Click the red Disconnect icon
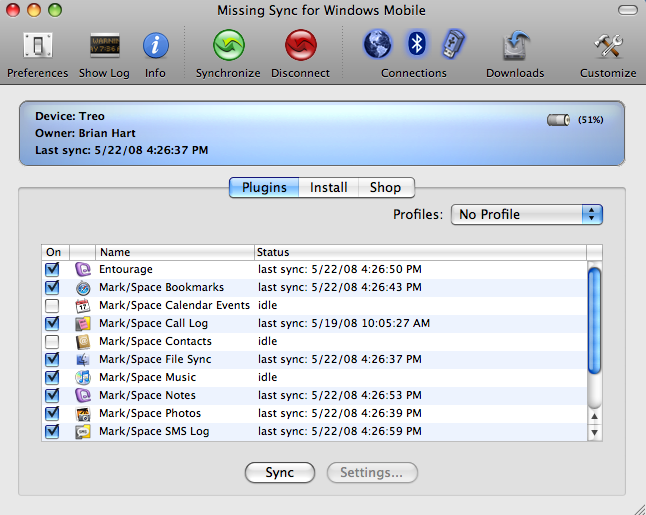 [300, 46]
